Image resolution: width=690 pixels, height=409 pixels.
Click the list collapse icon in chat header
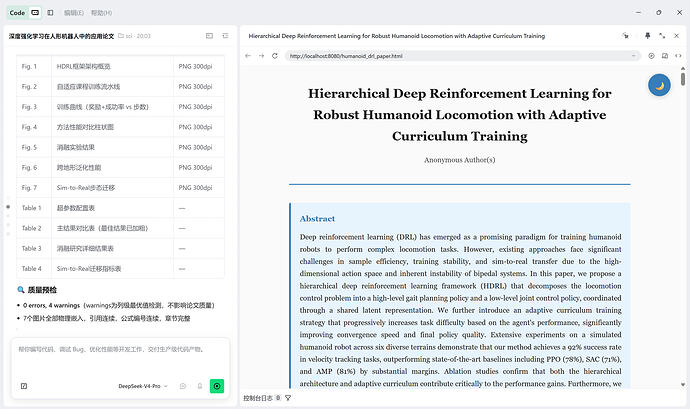[225, 36]
